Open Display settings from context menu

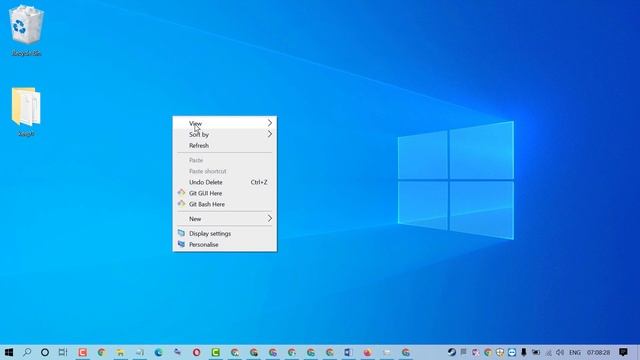[224, 233]
